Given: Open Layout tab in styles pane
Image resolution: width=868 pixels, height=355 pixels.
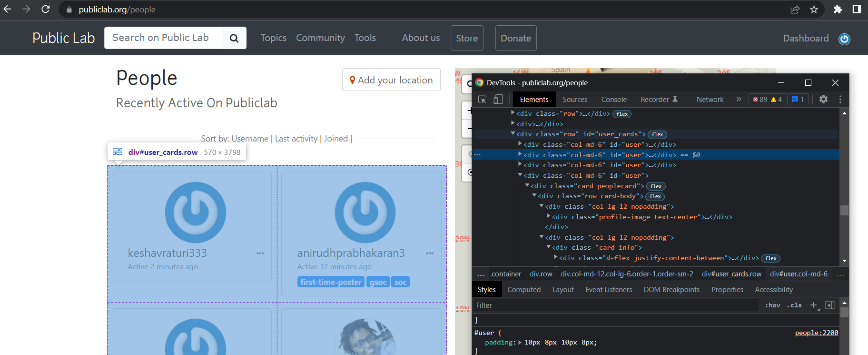Looking at the screenshot, I should pyautogui.click(x=563, y=289).
